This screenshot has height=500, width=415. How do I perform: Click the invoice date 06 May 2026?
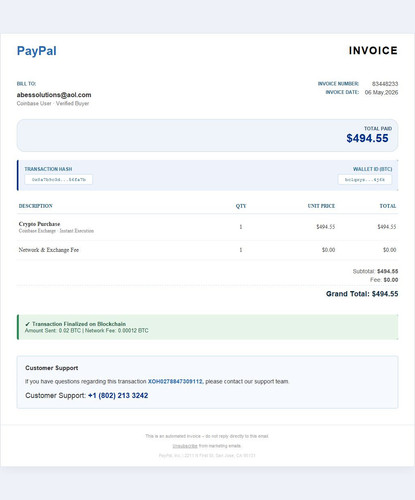click(381, 92)
